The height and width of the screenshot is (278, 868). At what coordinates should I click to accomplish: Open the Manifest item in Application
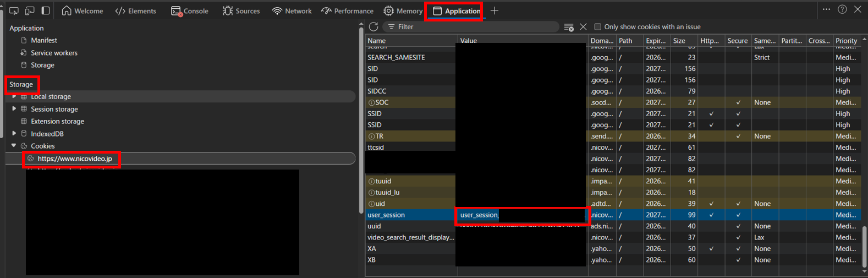click(x=43, y=40)
